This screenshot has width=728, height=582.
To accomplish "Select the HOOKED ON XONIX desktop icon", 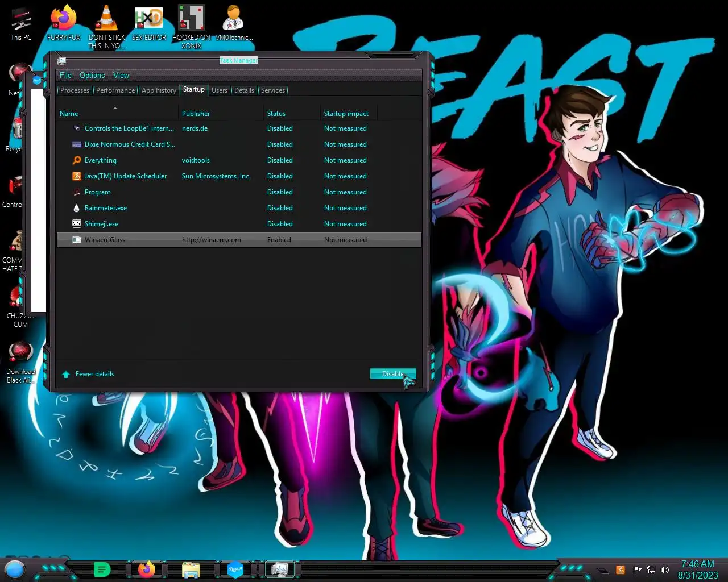I will click(x=191, y=18).
